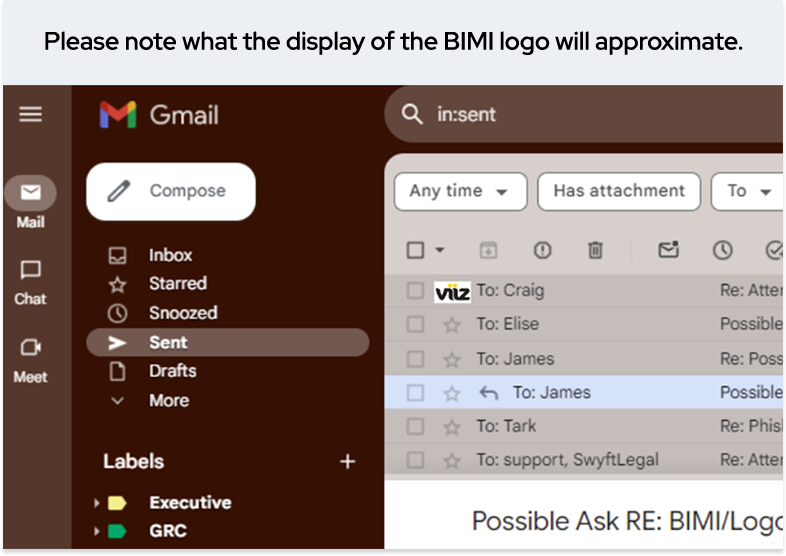Open the Inbox folder

(170, 255)
